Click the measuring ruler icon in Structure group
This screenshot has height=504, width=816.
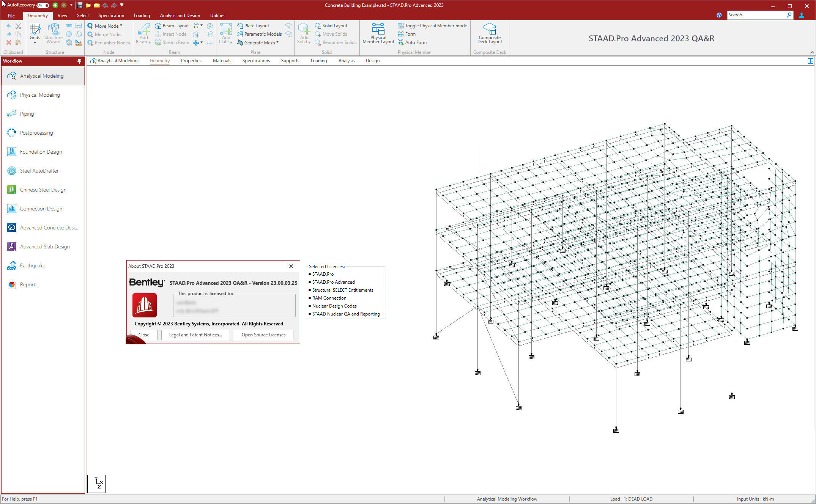tap(79, 42)
